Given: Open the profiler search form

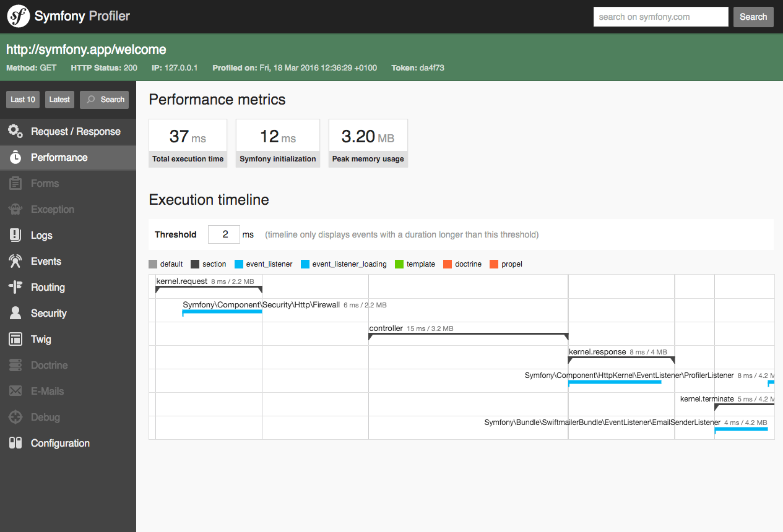Looking at the screenshot, I should [x=104, y=99].
